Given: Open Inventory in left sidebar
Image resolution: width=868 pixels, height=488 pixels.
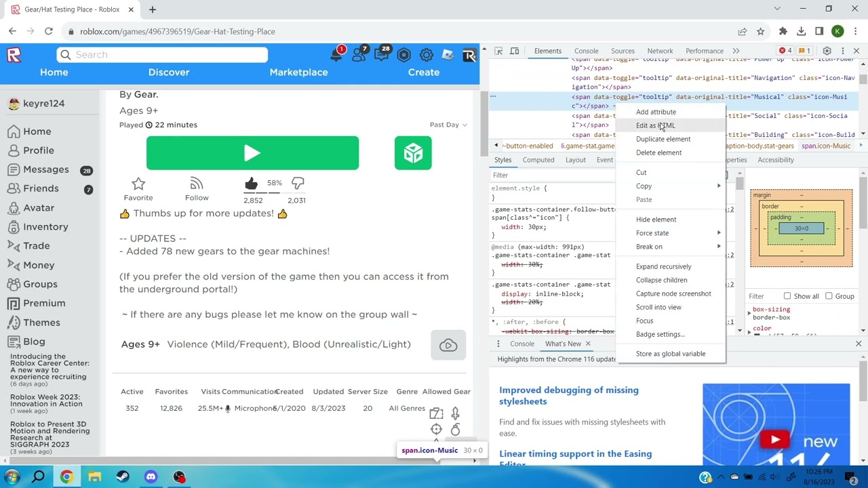Looking at the screenshot, I should pyautogui.click(x=45, y=226).
